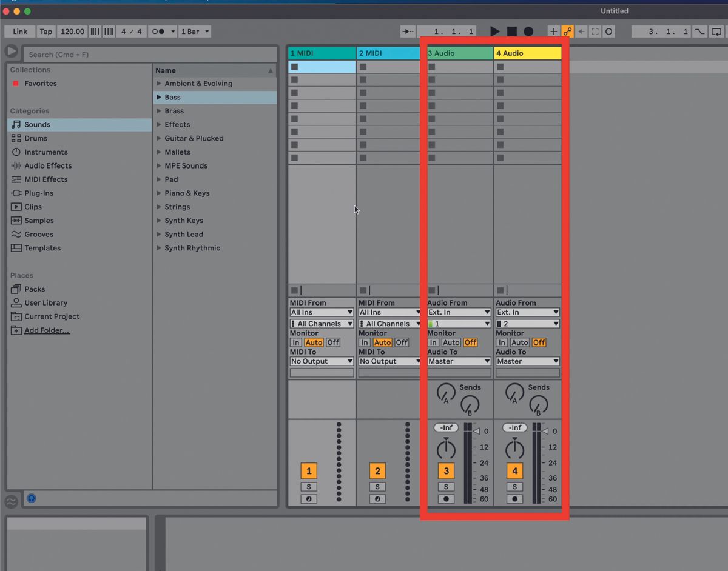Click the Plug-Ins browser icon
The width and height of the screenshot is (728, 571).
pyautogui.click(x=15, y=193)
